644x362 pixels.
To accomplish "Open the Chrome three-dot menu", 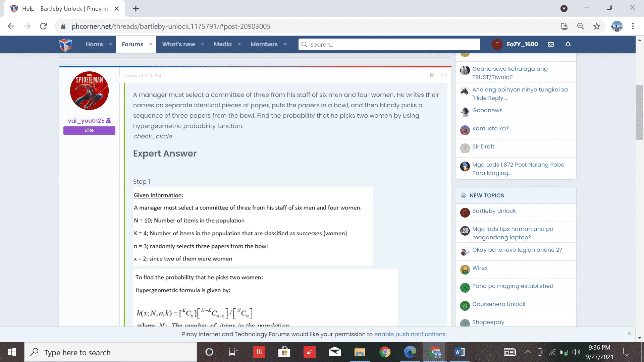I will (633, 26).
